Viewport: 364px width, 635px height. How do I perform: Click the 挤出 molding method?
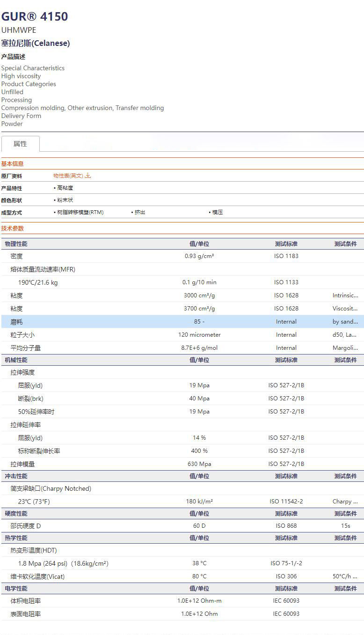(x=140, y=212)
